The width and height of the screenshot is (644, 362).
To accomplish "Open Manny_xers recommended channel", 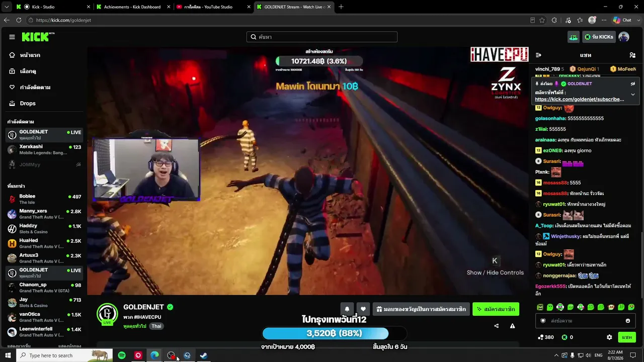I will click(x=44, y=214).
